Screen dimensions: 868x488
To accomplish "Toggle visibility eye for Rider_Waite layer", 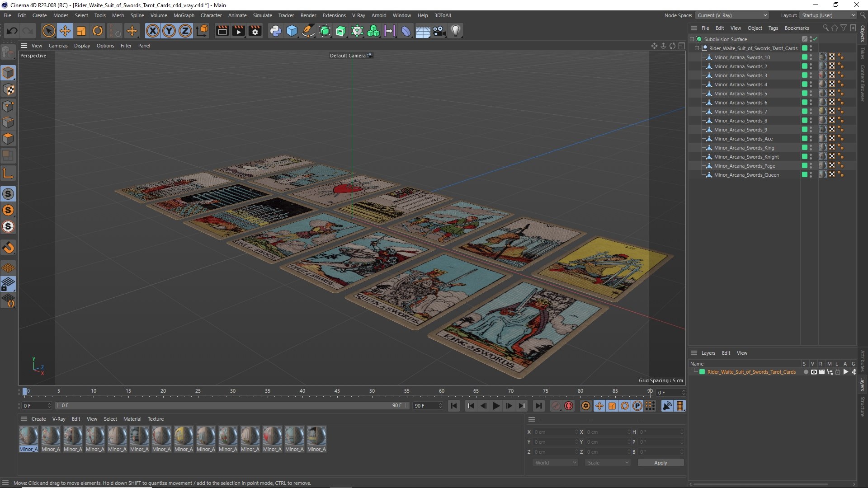I will tap(814, 372).
